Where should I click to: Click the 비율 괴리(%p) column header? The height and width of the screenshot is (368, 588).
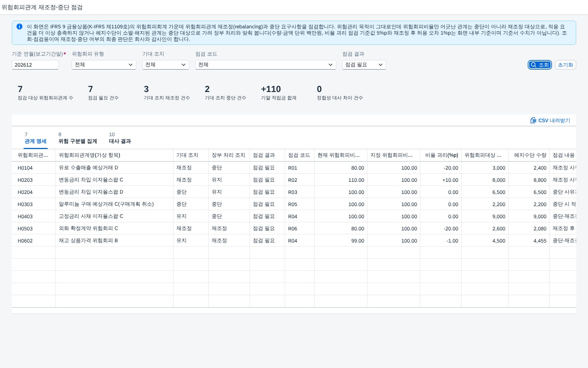pos(441,155)
